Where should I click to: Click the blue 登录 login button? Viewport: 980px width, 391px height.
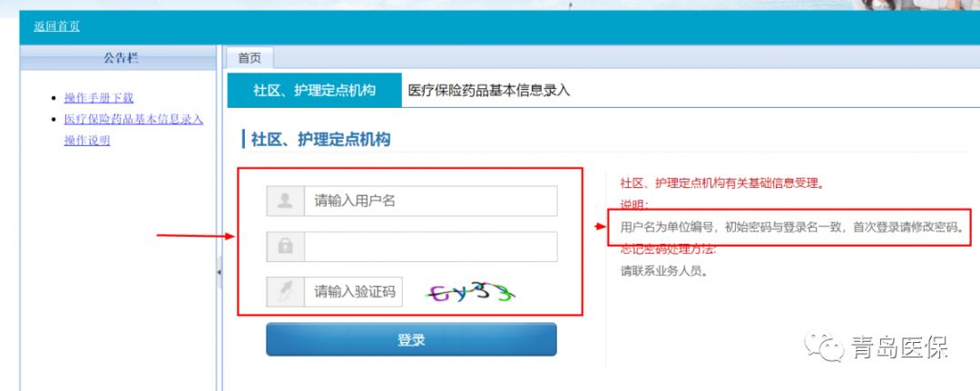tap(411, 340)
